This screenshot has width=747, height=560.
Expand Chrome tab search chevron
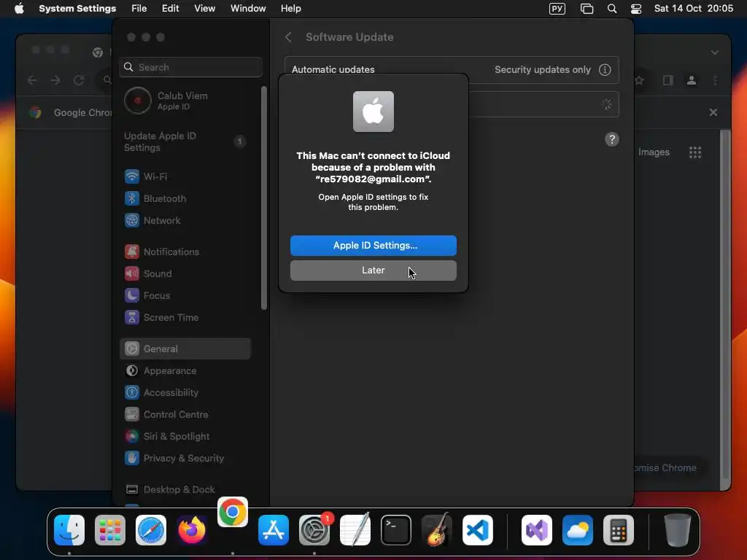pyautogui.click(x=715, y=52)
